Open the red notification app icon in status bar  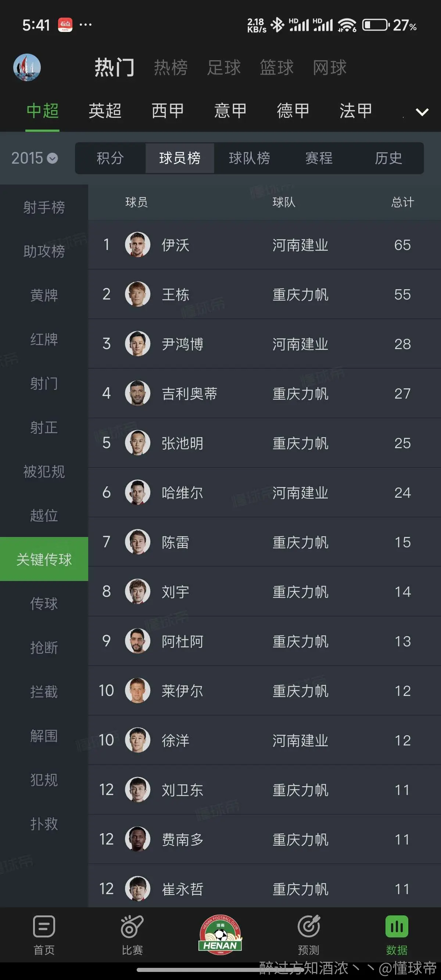click(x=65, y=25)
